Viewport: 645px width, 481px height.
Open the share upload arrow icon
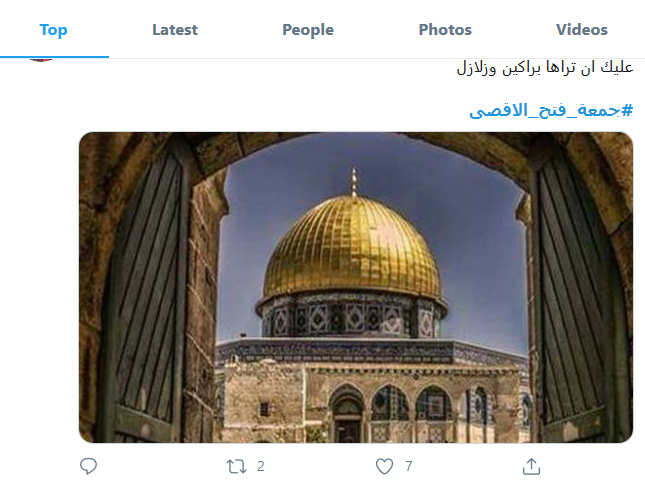point(531,466)
